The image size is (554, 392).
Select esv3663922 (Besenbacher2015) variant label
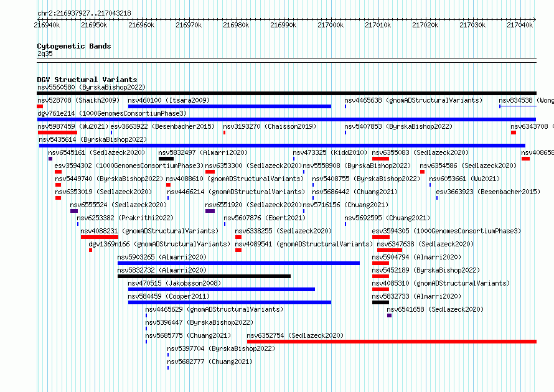(x=162, y=126)
